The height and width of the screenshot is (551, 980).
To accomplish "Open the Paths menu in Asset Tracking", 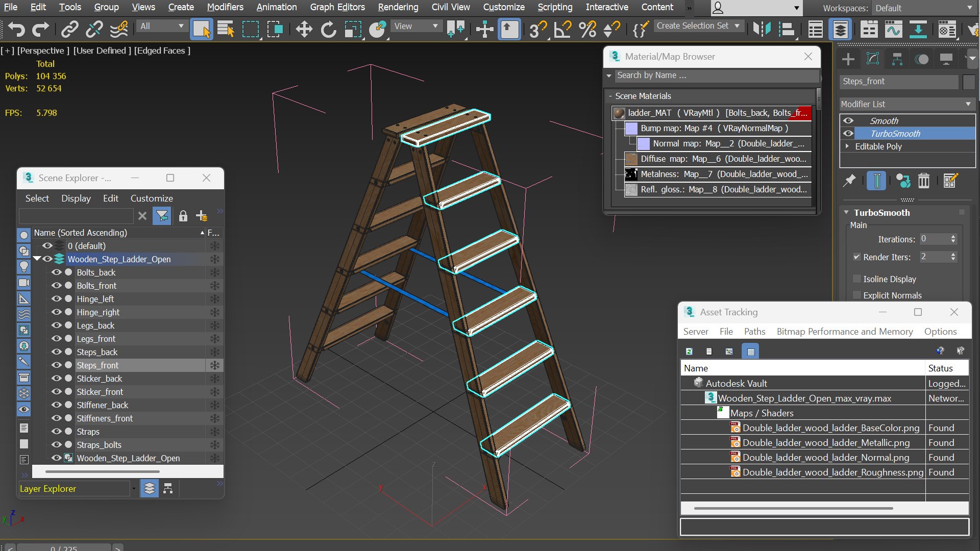I will [x=754, y=331].
